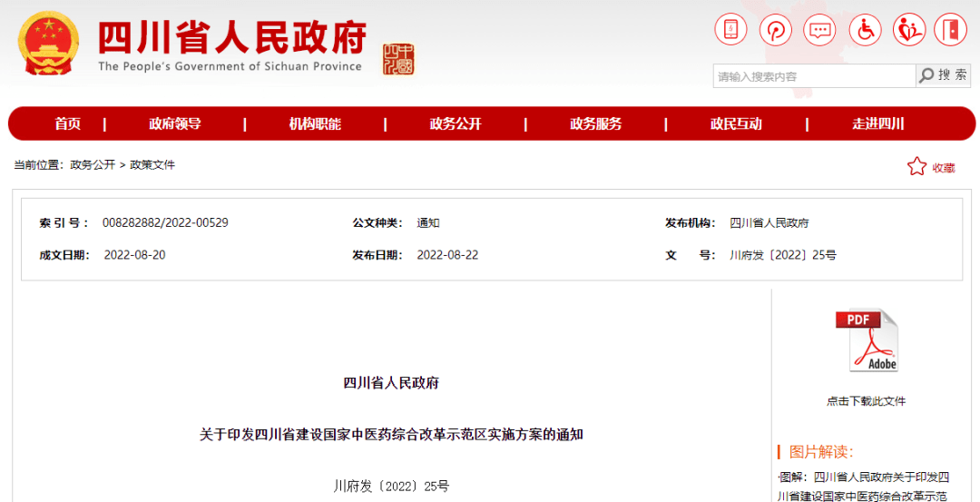The width and height of the screenshot is (980, 502).
Task: Open 政府领导 navigation menu item
Action: (175, 124)
